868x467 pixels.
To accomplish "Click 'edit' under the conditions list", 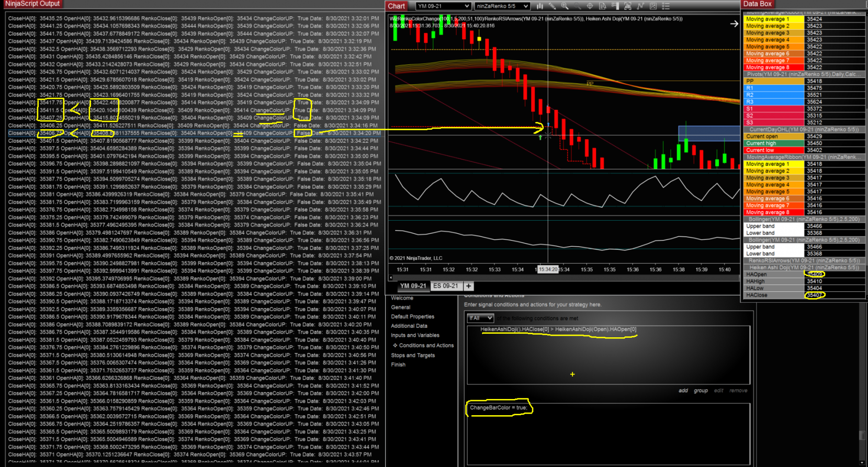I will click(x=719, y=391).
